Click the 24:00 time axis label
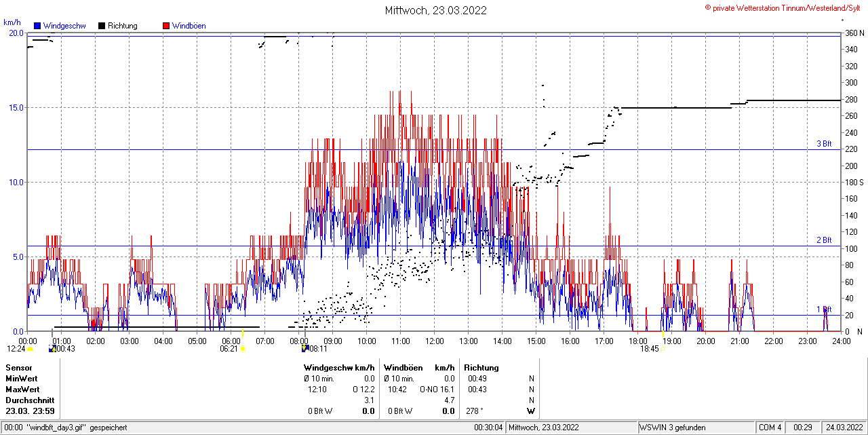This screenshot has width=868, height=435. (x=842, y=341)
